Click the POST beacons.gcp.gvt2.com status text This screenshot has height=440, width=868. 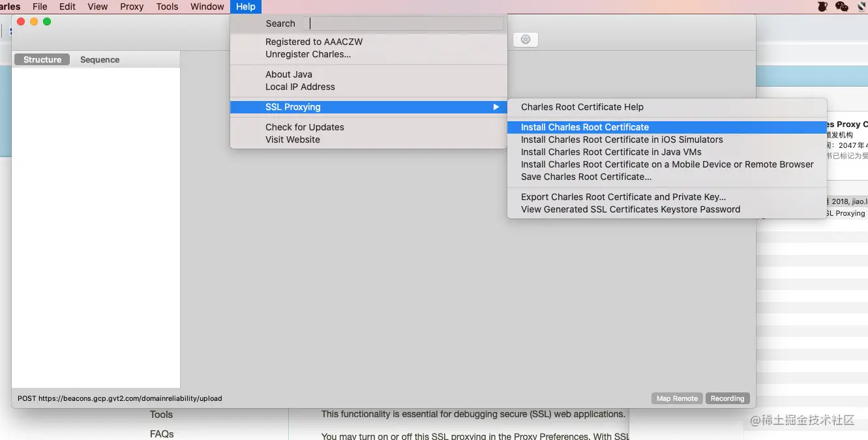coord(120,398)
